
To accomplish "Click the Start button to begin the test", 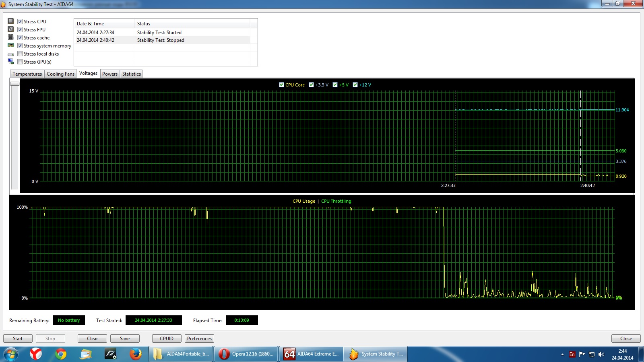I will tap(18, 339).
